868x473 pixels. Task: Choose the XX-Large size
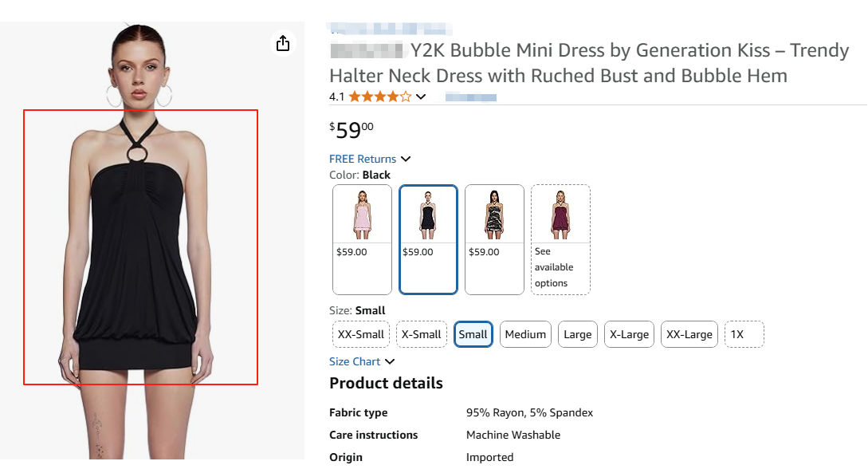(x=689, y=334)
